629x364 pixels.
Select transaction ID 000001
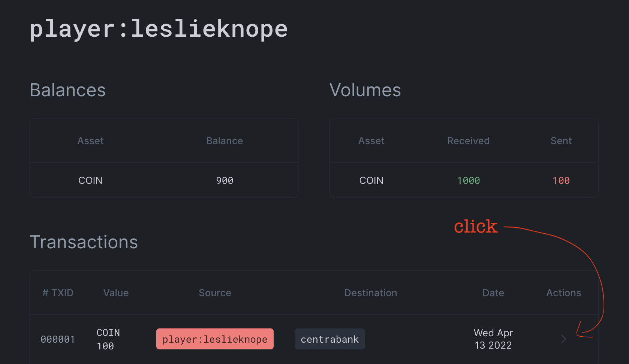58,339
